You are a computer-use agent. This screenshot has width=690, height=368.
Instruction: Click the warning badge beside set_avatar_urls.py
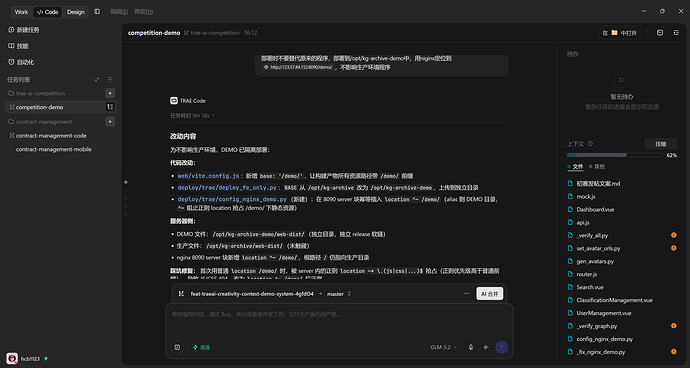tap(673, 248)
